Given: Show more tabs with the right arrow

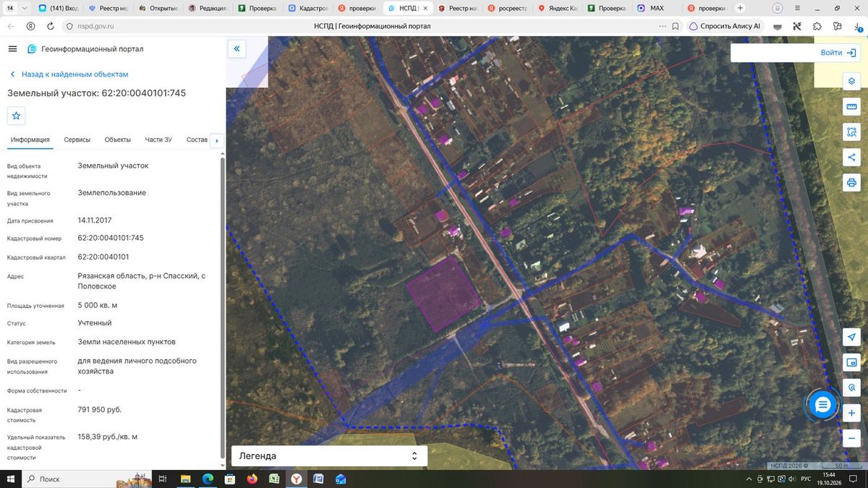Looking at the screenshot, I should [217, 140].
